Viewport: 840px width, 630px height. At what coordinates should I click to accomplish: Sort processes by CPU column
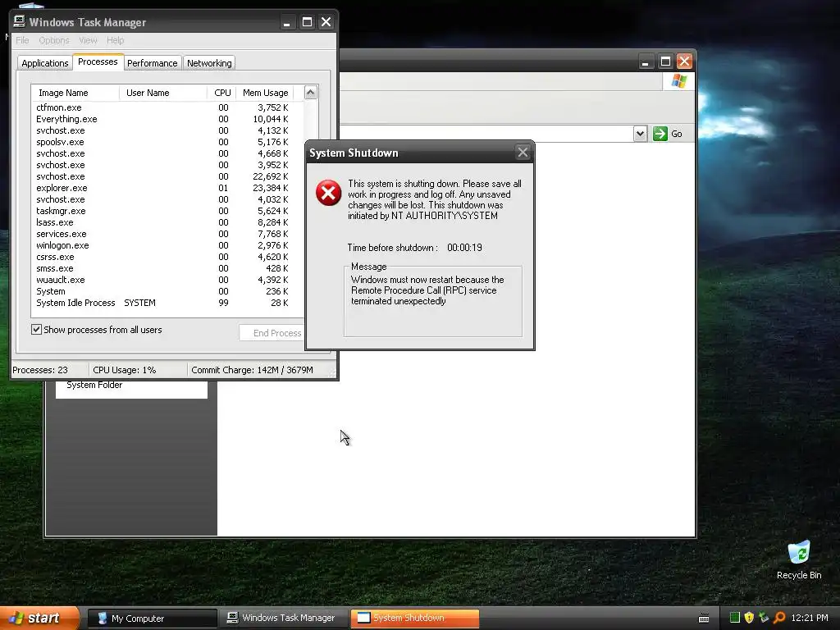[221, 93]
